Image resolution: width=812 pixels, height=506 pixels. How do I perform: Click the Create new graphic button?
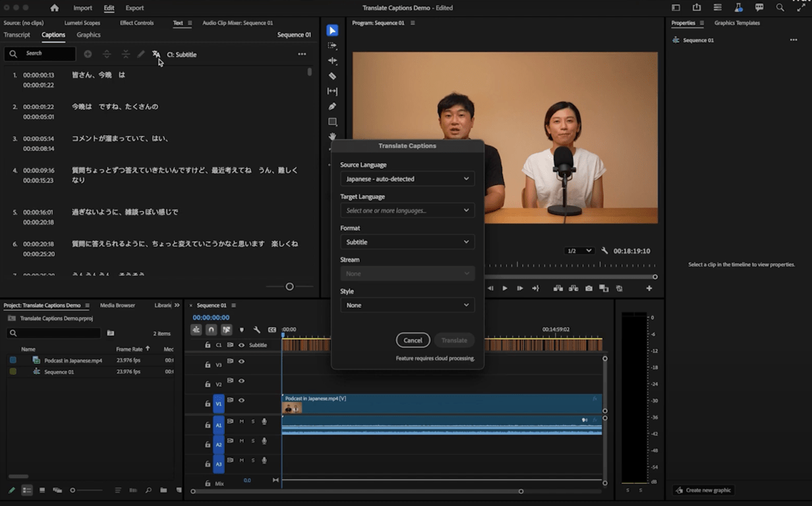[703, 490]
